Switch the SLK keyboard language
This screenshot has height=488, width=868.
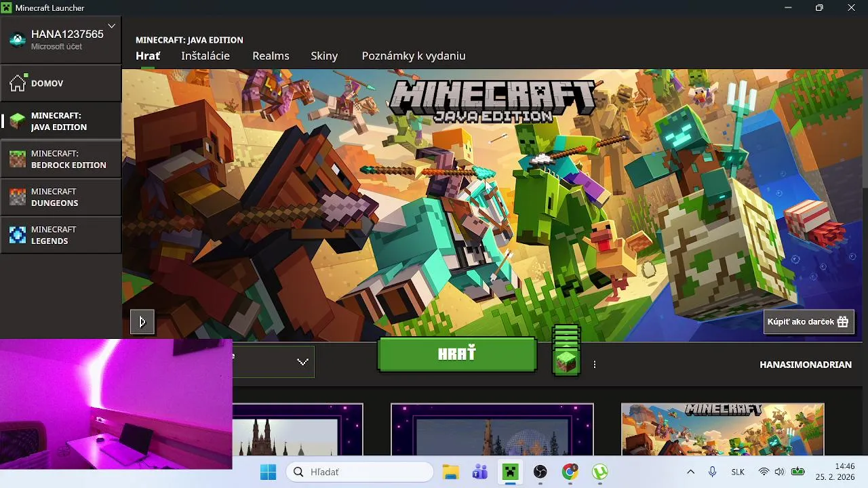(x=738, y=472)
